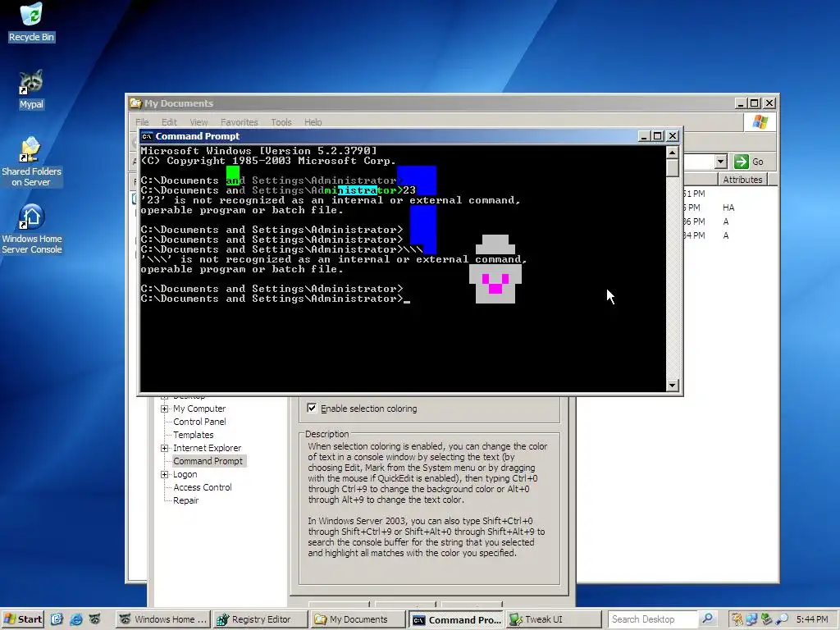Screen dimensions: 840x630
Task: Select My Computer item in Tweak UI tree
Action: (199, 409)
